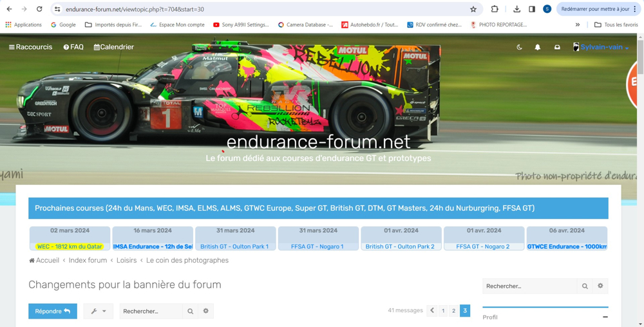Open the Espace Mon compte bookmark
Image resolution: width=644 pixels, height=327 pixels.
178,24
